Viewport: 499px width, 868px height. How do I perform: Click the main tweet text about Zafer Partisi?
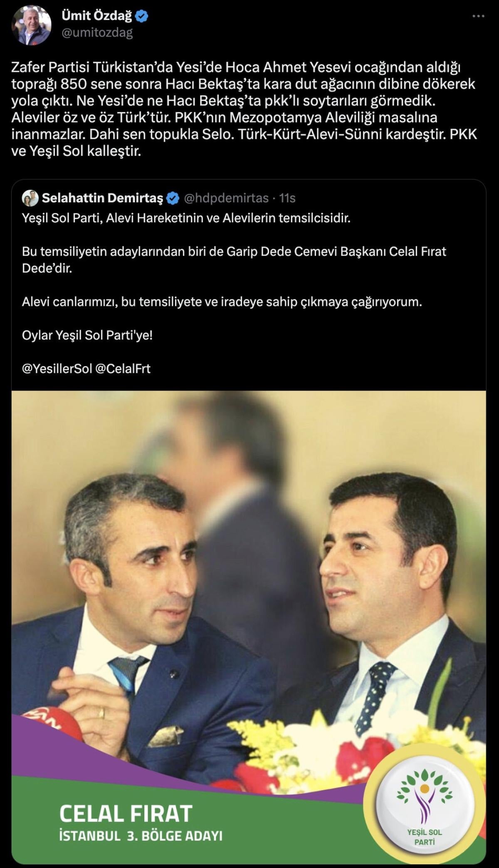click(x=244, y=109)
